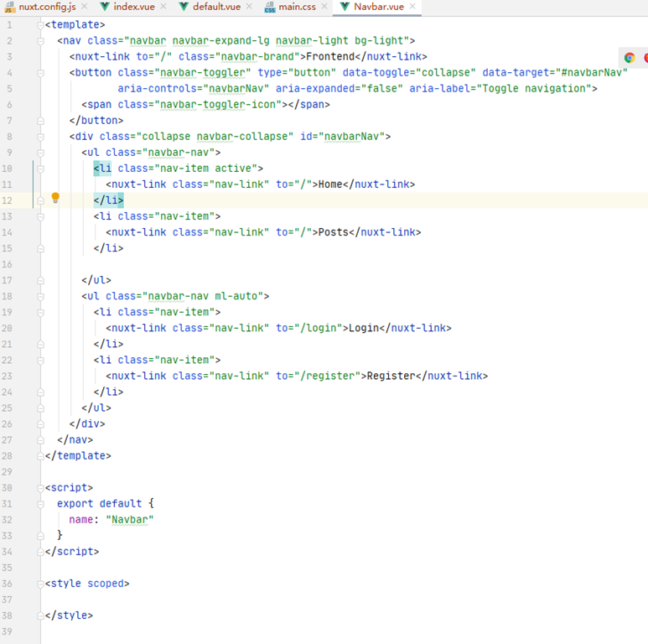
Task: Click the text Home in line 11
Action: click(330, 184)
